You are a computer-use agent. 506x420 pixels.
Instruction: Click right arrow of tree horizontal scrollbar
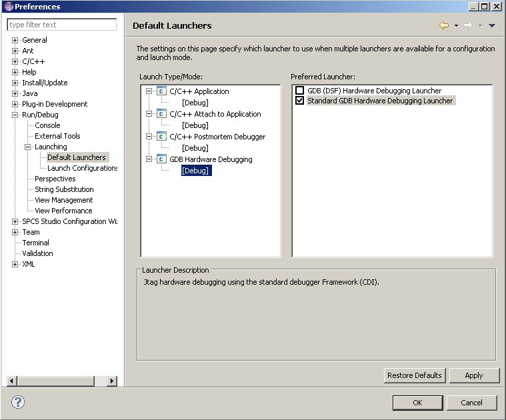pyautogui.click(x=111, y=381)
